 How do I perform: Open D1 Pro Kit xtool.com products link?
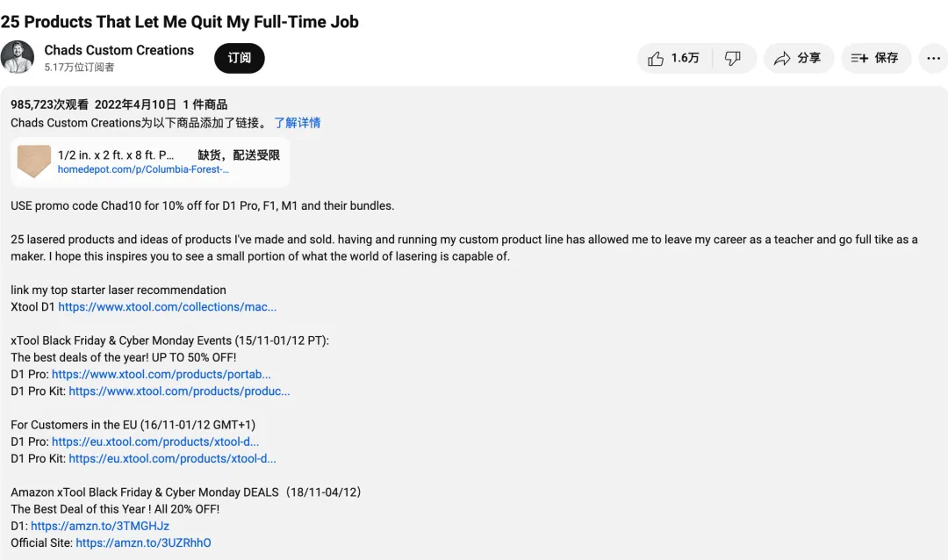(x=180, y=391)
